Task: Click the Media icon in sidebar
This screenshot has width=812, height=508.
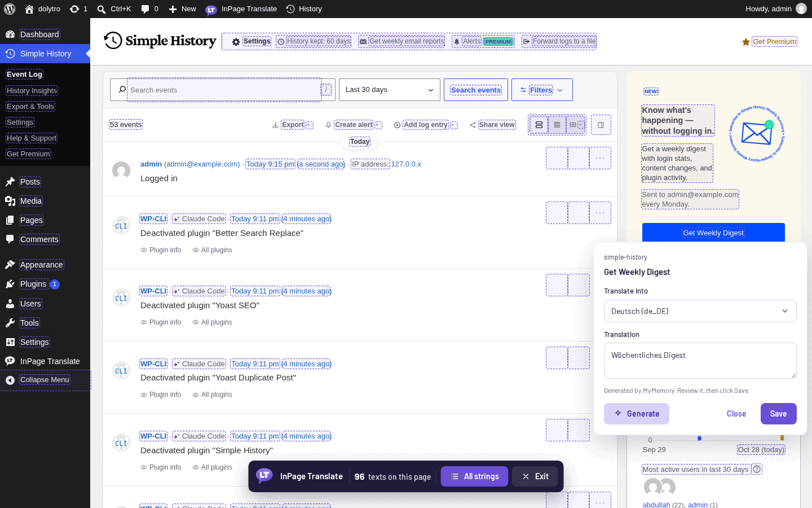Action: [x=10, y=201]
